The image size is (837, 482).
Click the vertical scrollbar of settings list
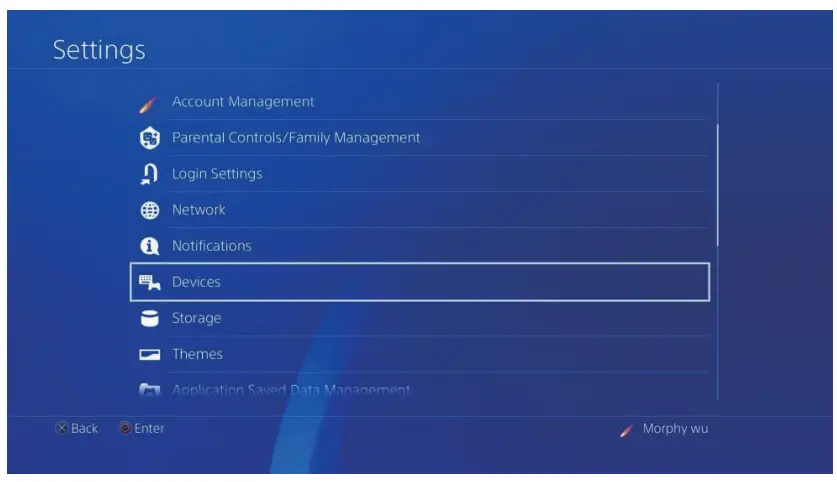(717, 185)
